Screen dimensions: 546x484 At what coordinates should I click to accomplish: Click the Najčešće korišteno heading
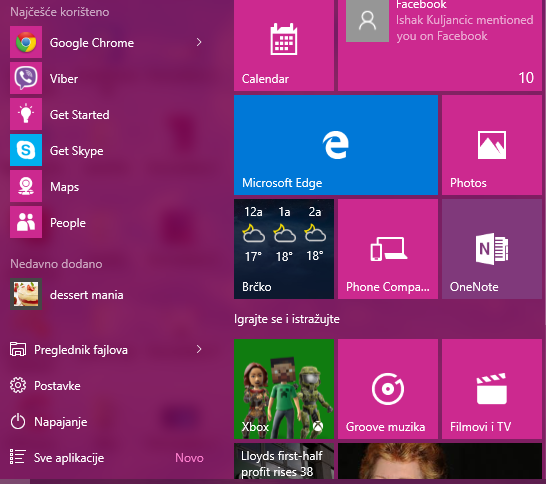pyautogui.click(x=60, y=12)
